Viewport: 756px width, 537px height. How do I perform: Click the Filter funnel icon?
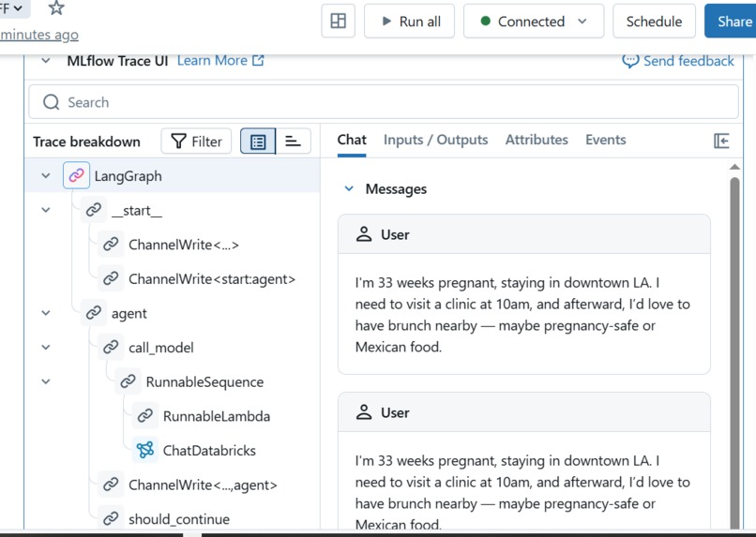(178, 142)
